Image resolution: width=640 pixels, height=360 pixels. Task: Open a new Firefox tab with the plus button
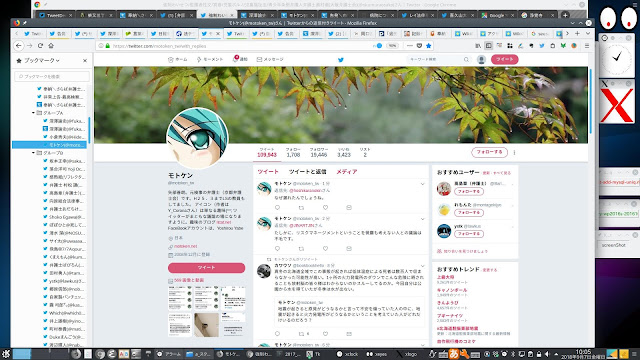click(x=577, y=33)
